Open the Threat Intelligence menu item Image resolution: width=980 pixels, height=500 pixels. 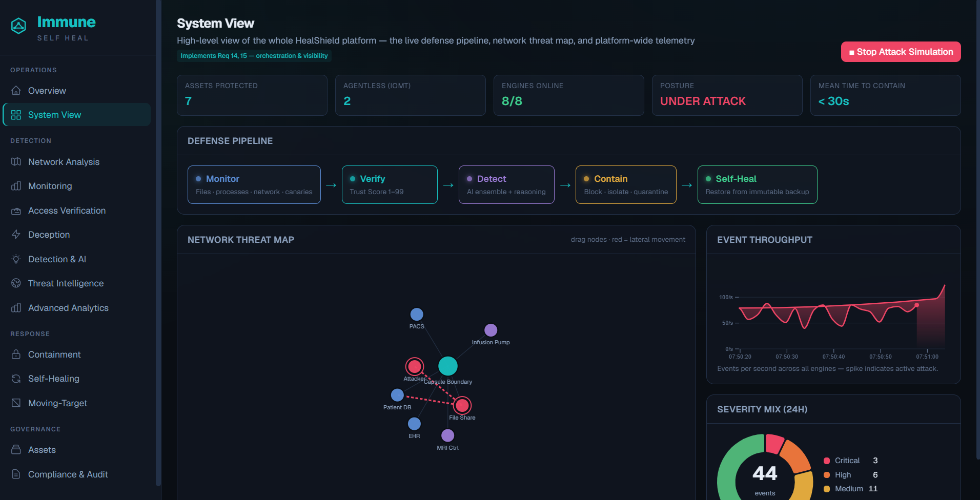pyautogui.click(x=77, y=283)
